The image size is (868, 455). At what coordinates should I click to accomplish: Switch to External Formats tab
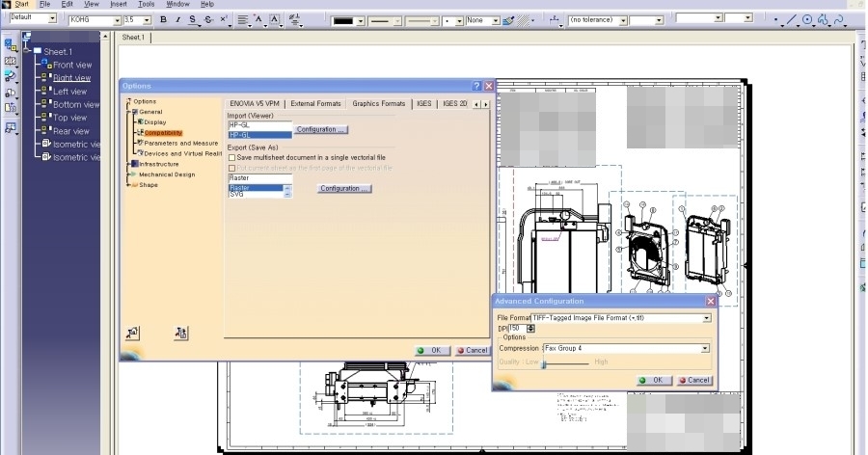pos(315,103)
